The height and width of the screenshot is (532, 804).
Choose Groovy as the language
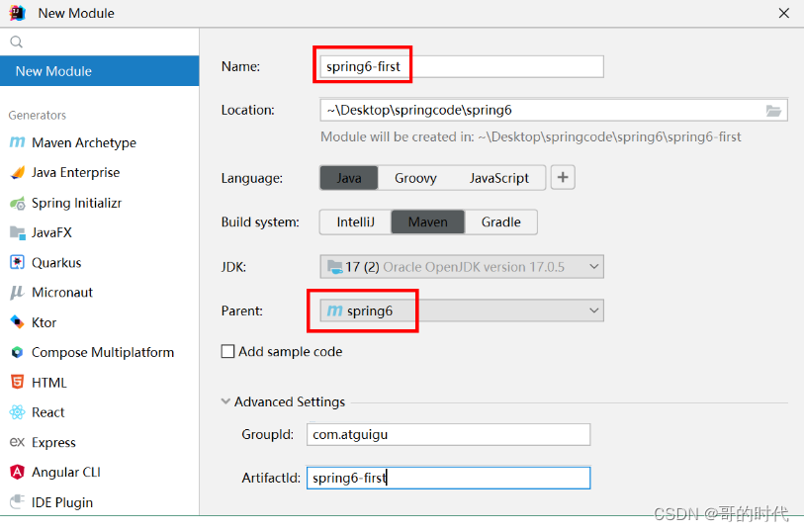[415, 178]
